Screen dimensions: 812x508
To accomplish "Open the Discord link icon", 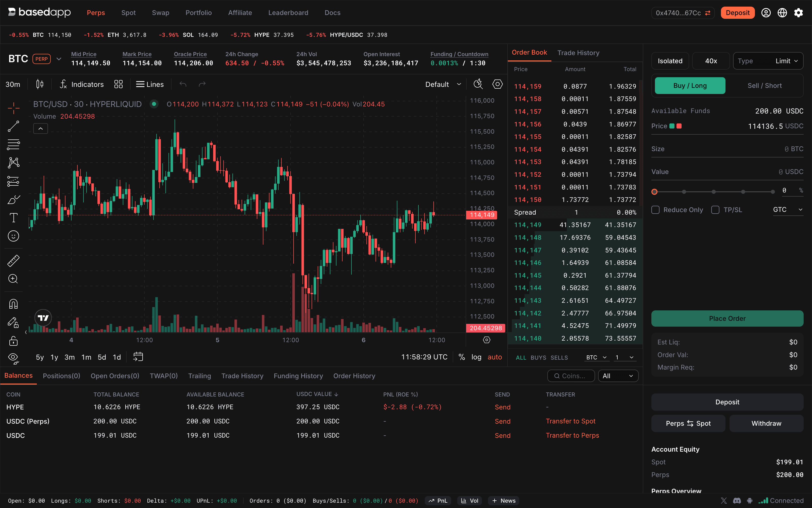I will (737, 501).
